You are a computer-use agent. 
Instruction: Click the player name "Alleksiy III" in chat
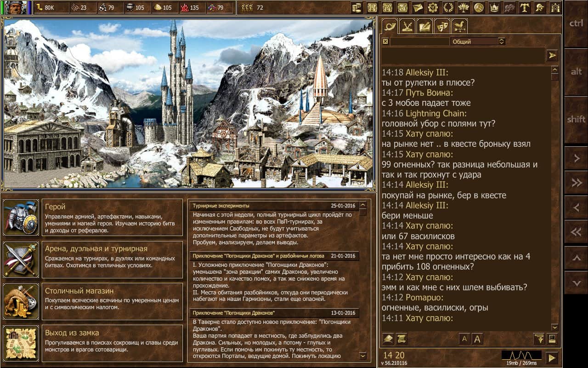426,72
